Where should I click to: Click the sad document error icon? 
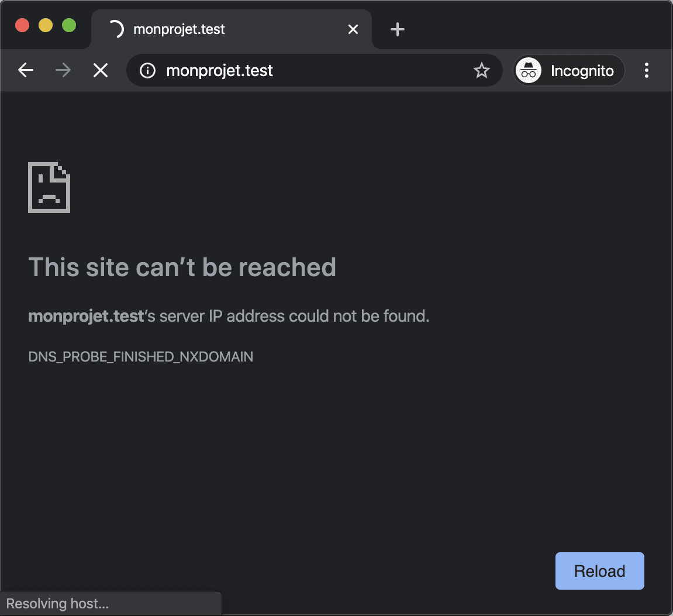[x=49, y=187]
